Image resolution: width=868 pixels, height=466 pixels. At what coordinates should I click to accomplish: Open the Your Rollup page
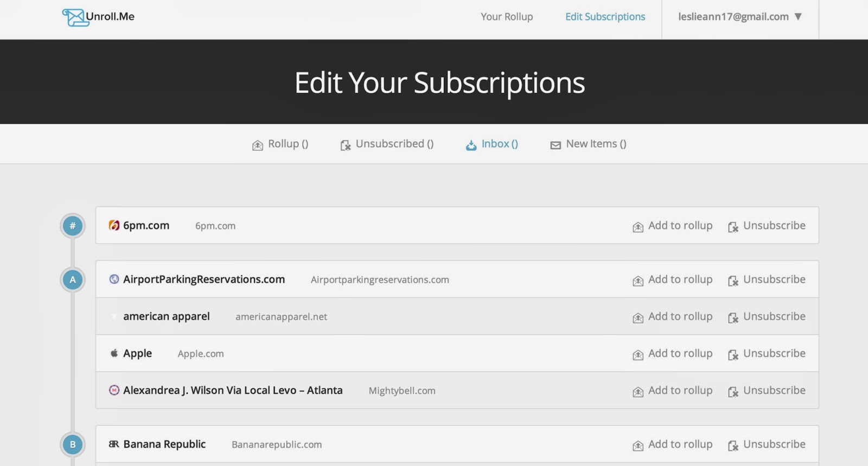coord(507,17)
